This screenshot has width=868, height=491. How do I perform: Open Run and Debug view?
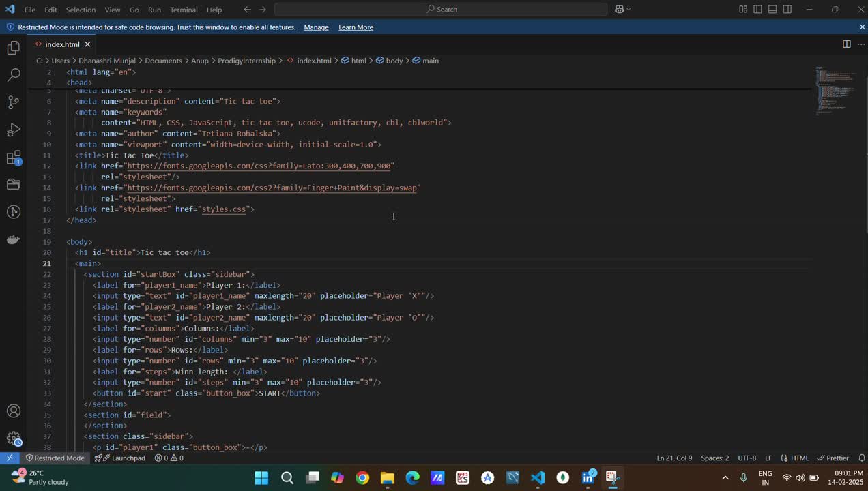(x=13, y=130)
